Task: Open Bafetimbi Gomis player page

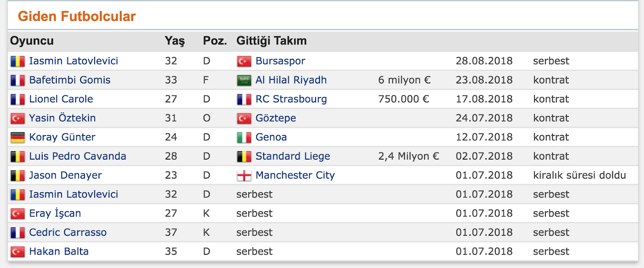Action: click(70, 80)
